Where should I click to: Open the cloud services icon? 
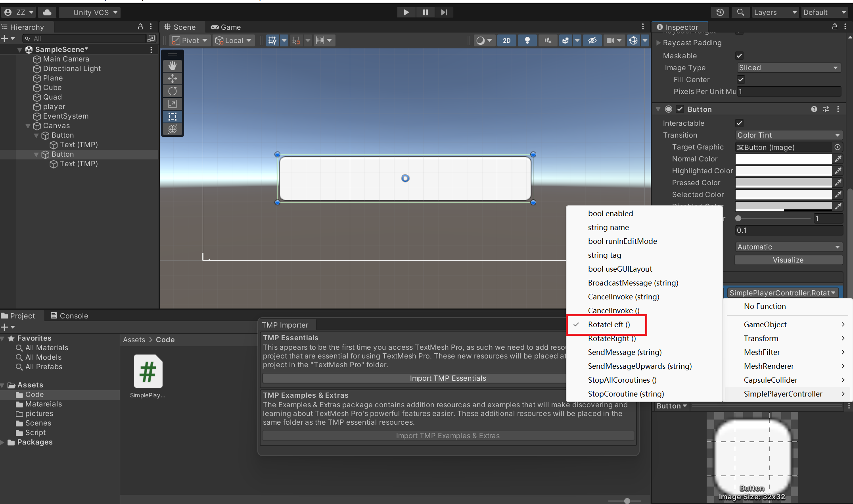coord(47,12)
